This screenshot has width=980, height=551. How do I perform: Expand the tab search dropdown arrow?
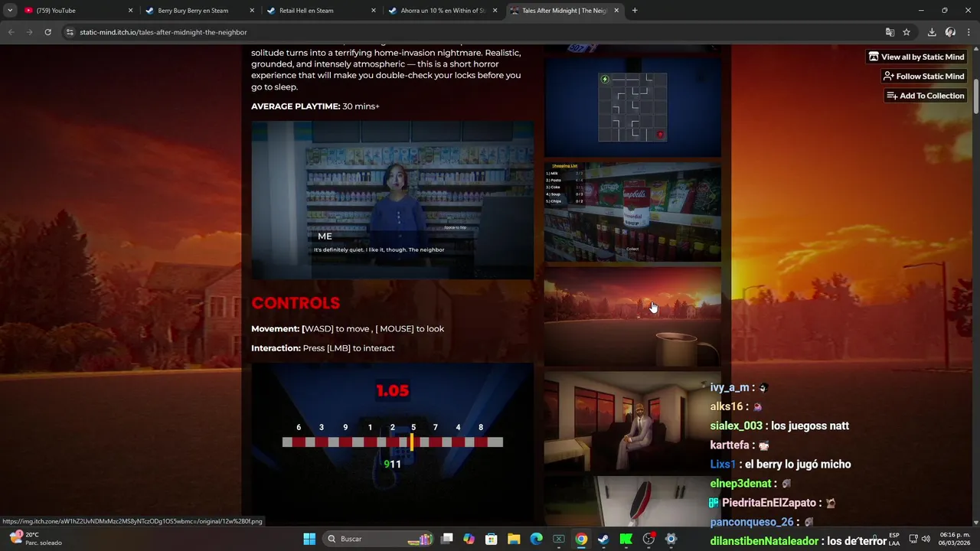pyautogui.click(x=10, y=11)
